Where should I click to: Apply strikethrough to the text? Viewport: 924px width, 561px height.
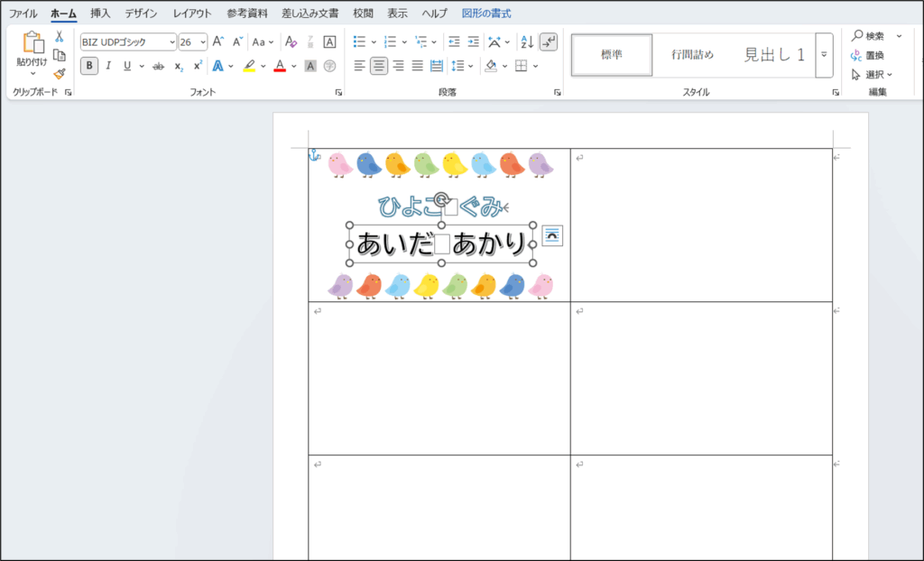point(158,66)
